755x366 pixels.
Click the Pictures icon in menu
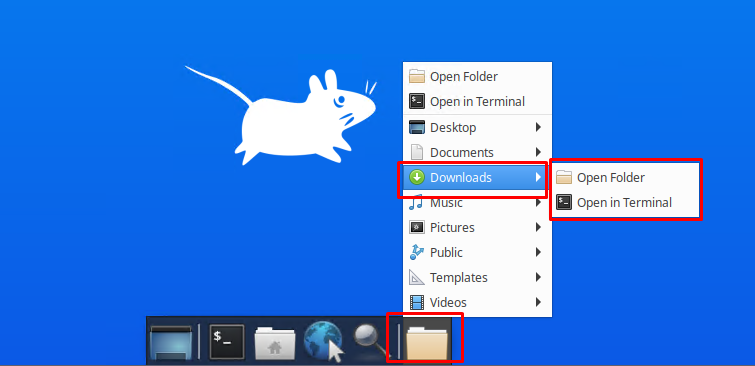click(x=417, y=227)
